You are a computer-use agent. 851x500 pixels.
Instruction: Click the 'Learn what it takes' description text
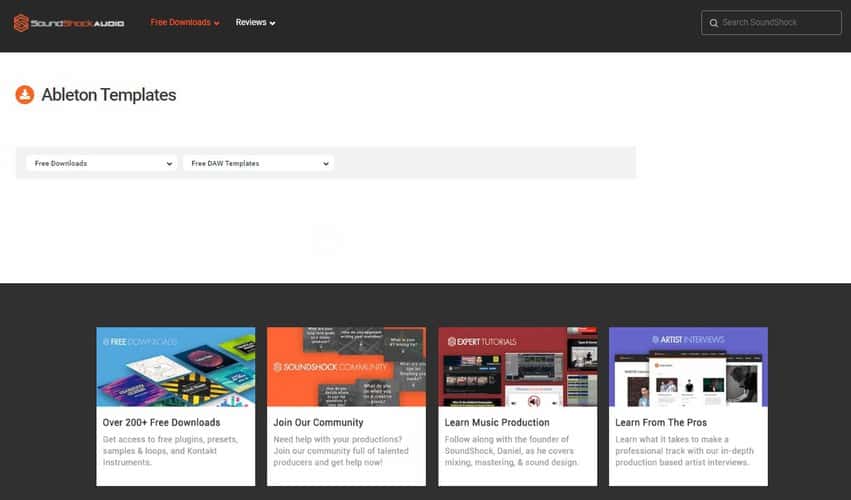tap(684, 451)
